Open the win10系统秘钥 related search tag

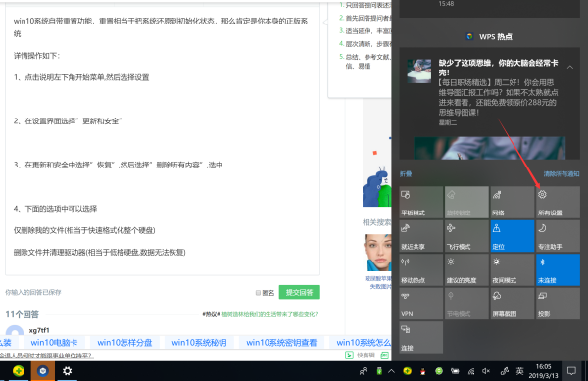coord(199,343)
